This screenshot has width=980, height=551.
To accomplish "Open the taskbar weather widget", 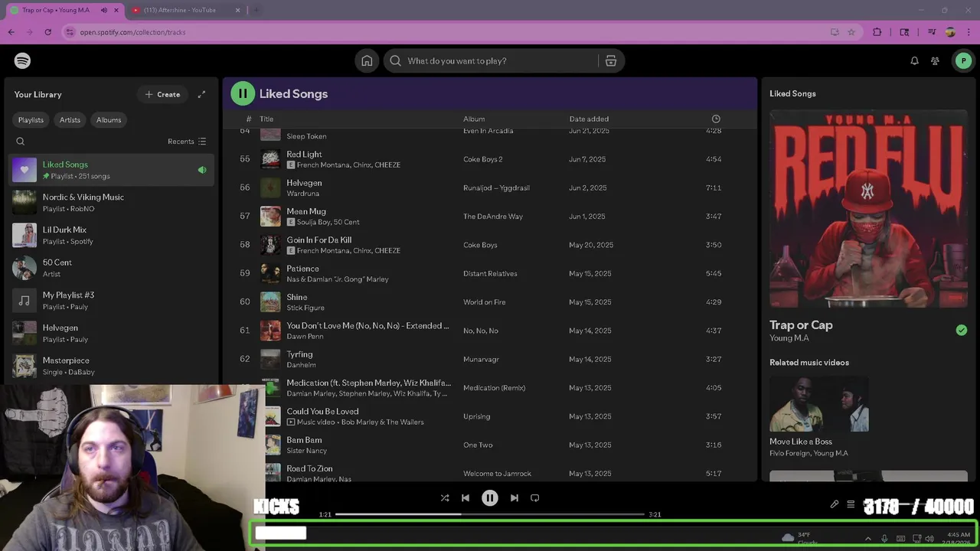I will coord(800,538).
